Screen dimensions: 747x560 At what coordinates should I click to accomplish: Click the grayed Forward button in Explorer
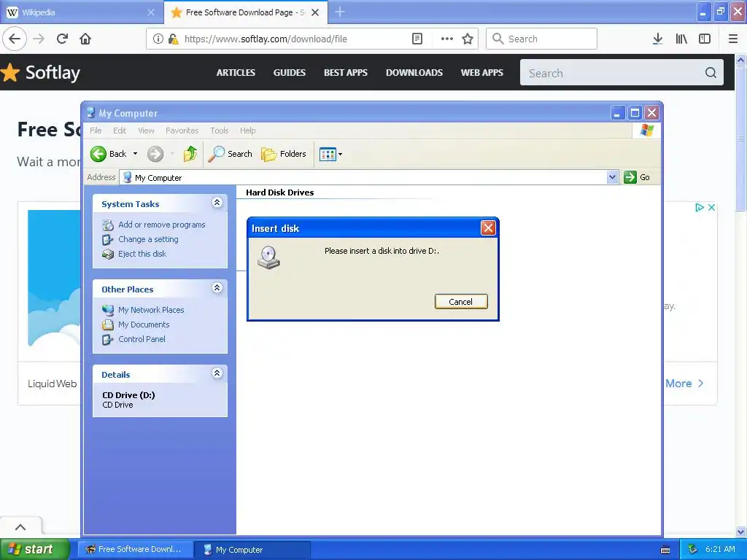[x=155, y=154]
